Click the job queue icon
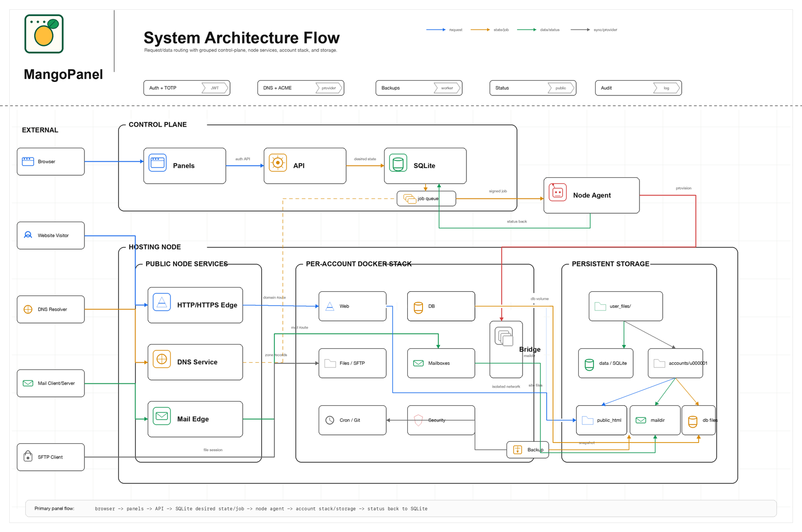802x532 pixels. pyautogui.click(x=409, y=198)
